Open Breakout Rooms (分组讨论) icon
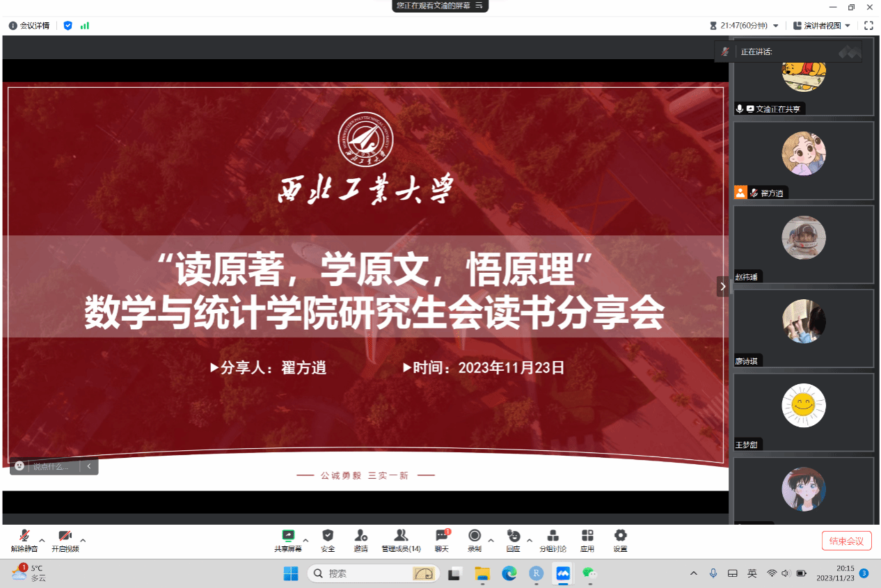This screenshot has width=881, height=588. pos(553,536)
